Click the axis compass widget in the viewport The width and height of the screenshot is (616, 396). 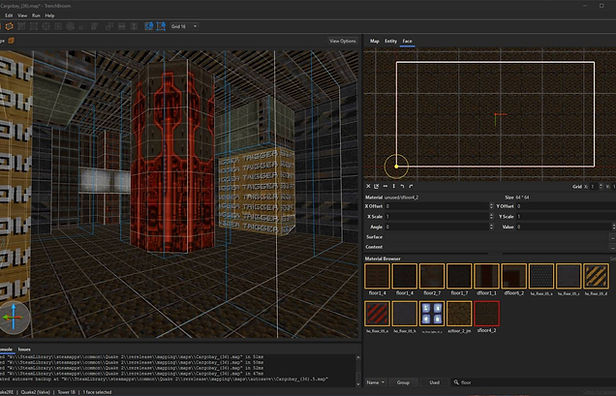coord(14,317)
